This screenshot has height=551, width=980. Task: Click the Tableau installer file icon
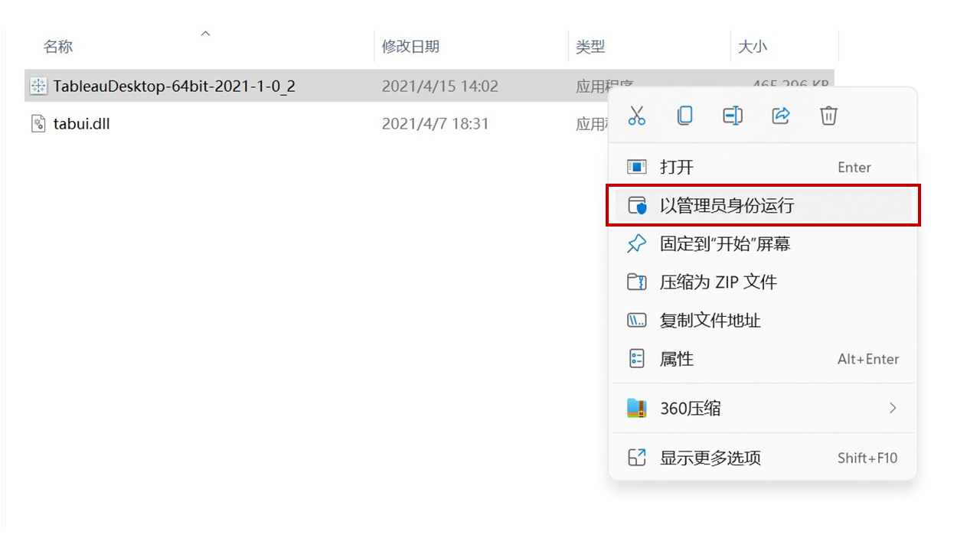tap(39, 86)
